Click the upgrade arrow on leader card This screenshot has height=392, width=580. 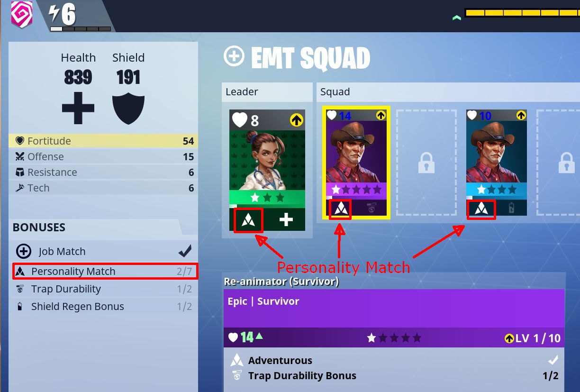[297, 120]
